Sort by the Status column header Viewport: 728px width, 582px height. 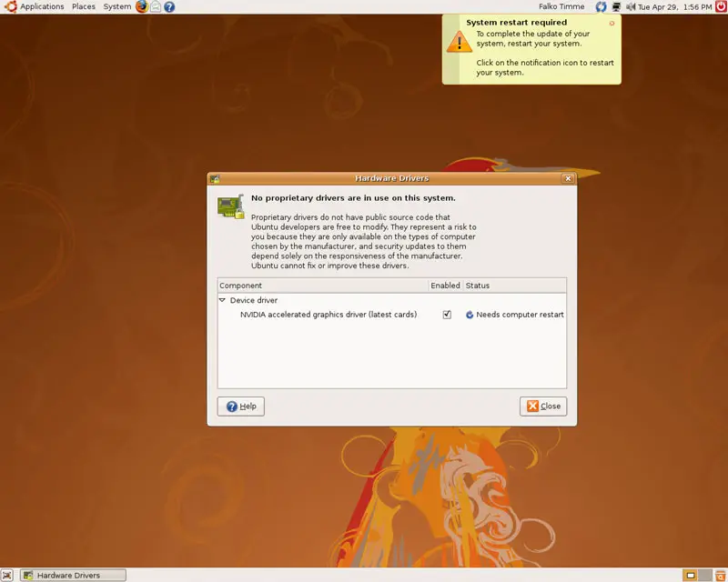514,286
